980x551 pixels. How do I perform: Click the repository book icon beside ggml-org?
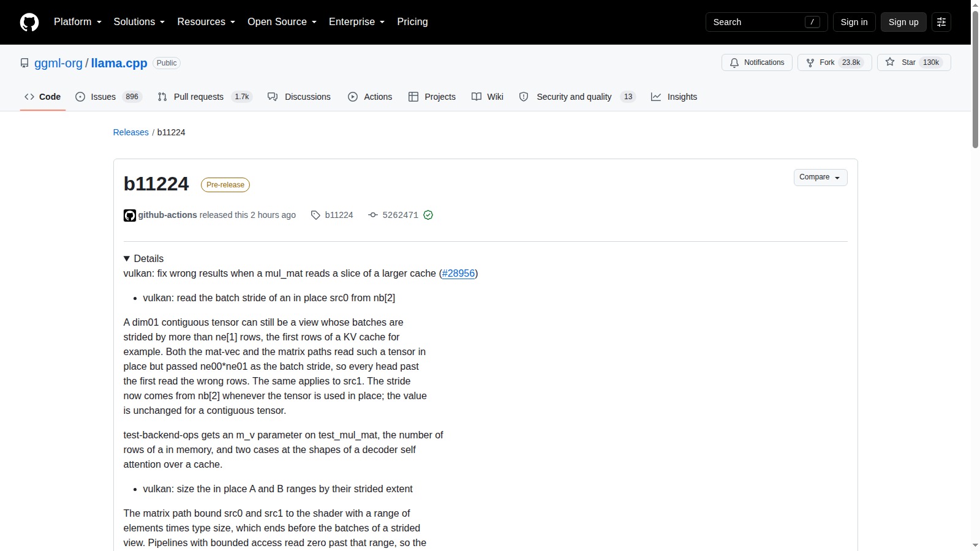[x=24, y=63]
